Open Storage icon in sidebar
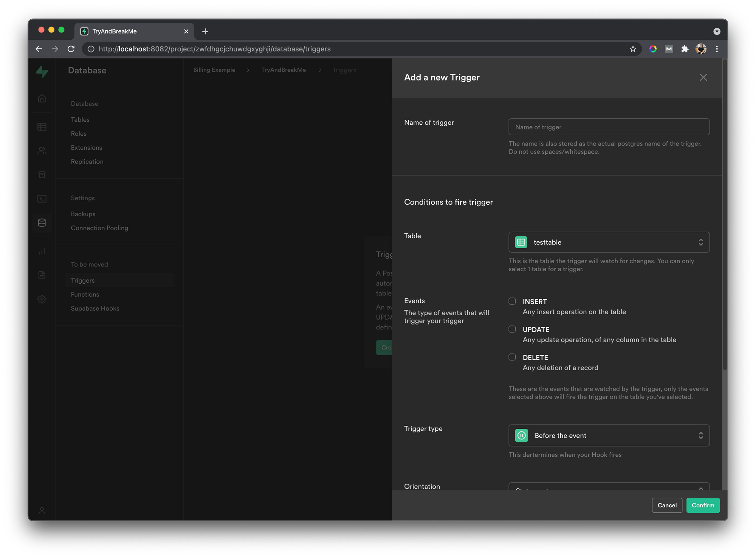This screenshot has width=756, height=558. pos(42,175)
